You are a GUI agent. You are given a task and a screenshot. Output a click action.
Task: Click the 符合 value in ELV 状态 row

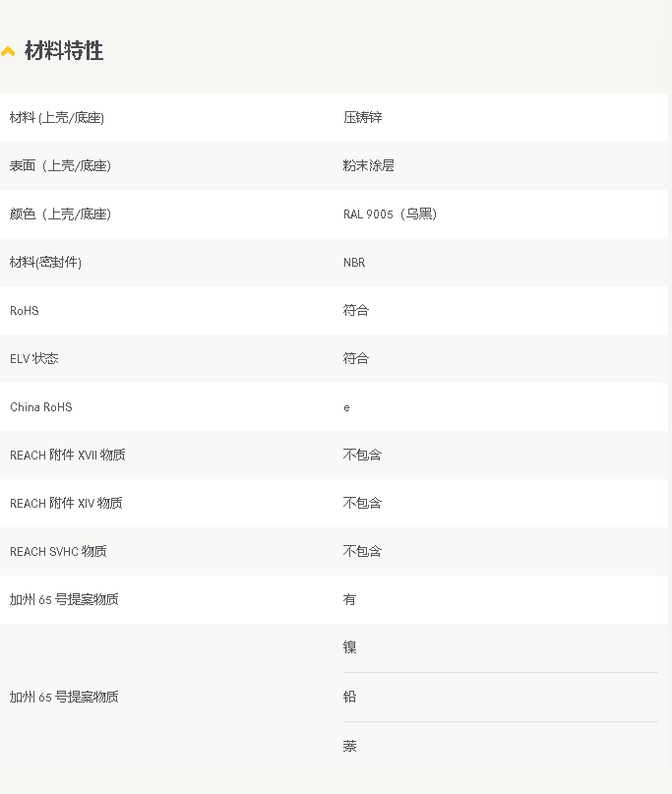click(356, 358)
